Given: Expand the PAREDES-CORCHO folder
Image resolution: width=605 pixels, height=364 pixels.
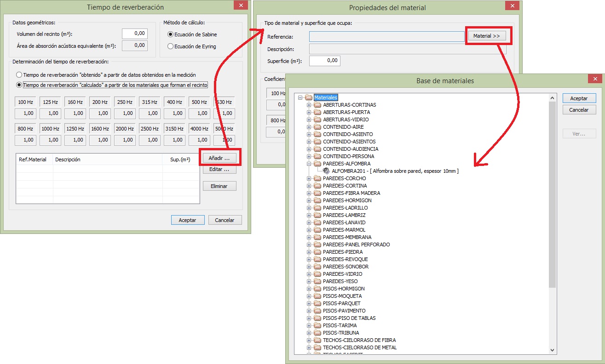Looking at the screenshot, I should [x=309, y=178].
